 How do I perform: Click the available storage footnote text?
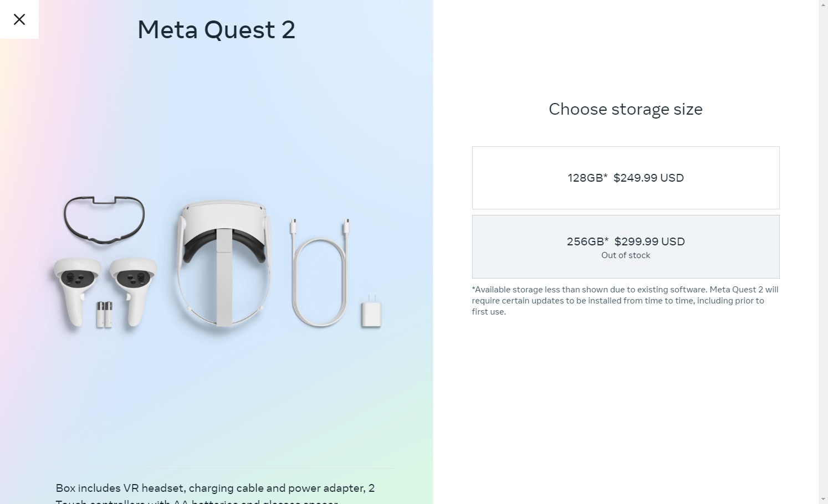625,300
